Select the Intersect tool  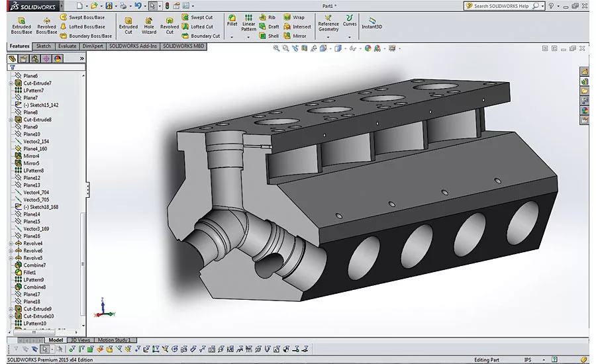(297, 26)
